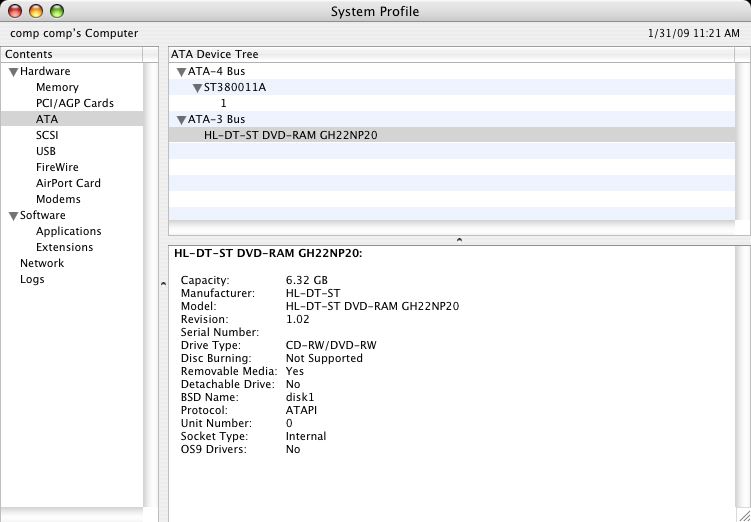Select Network in the Contents list
This screenshot has width=751, height=522.
pos(42,263)
